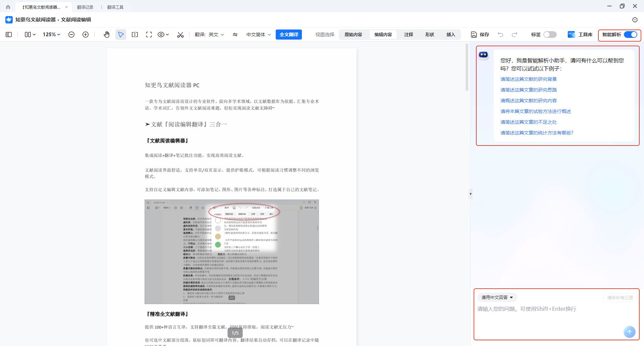Click 请将本篇文章的试验方法进行概述 example
This screenshot has height=346, width=644.
point(536,111)
